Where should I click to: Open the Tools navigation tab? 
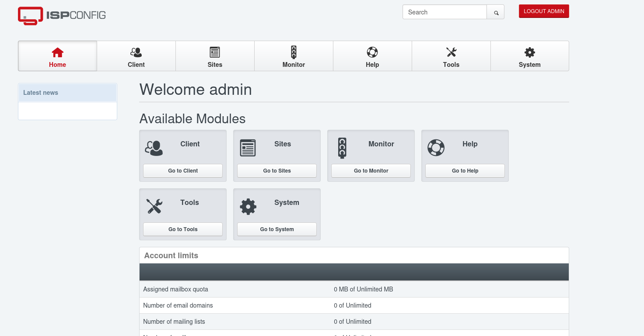tap(451, 56)
